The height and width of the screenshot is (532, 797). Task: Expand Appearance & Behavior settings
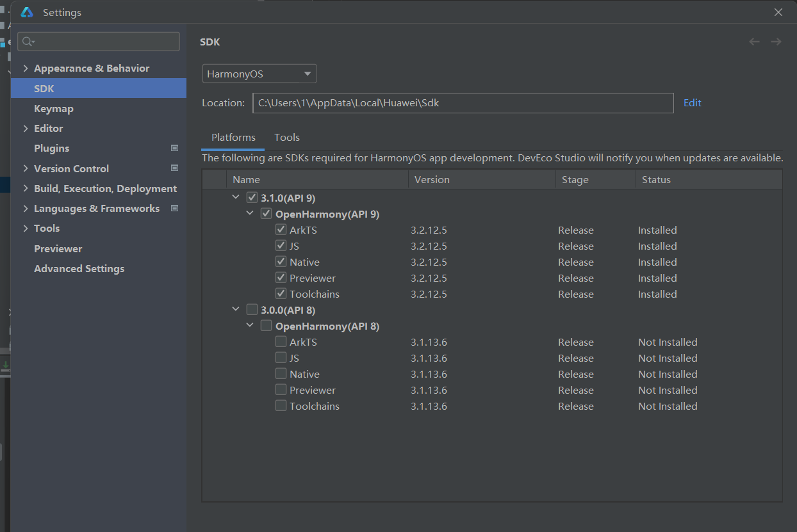[x=26, y=69]
